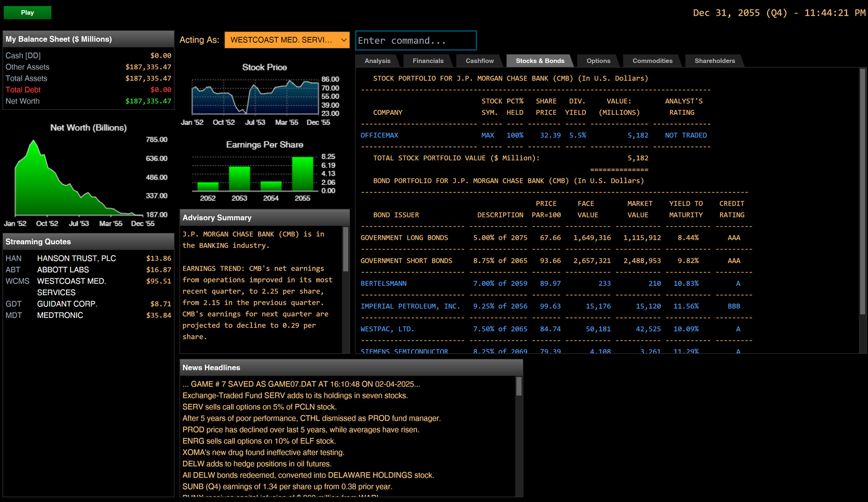
Task: Click headline about CTHL dismissed as PROD manager
Action: click(311, 418)
